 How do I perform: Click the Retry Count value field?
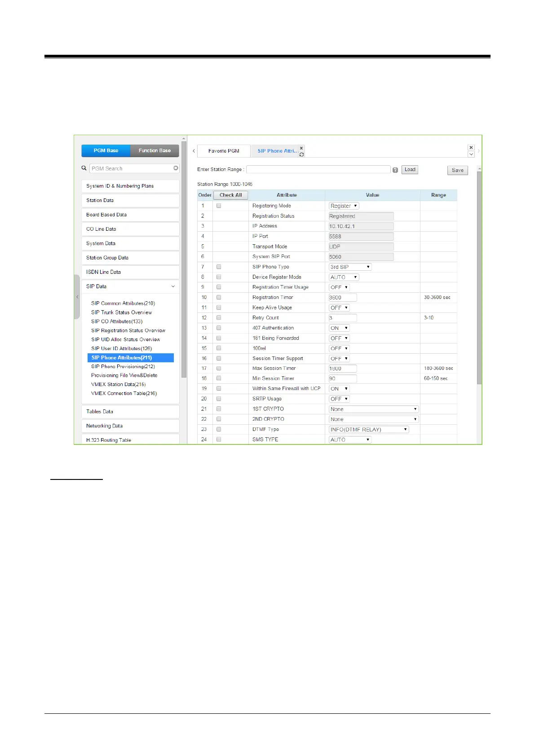click(343, 318)
